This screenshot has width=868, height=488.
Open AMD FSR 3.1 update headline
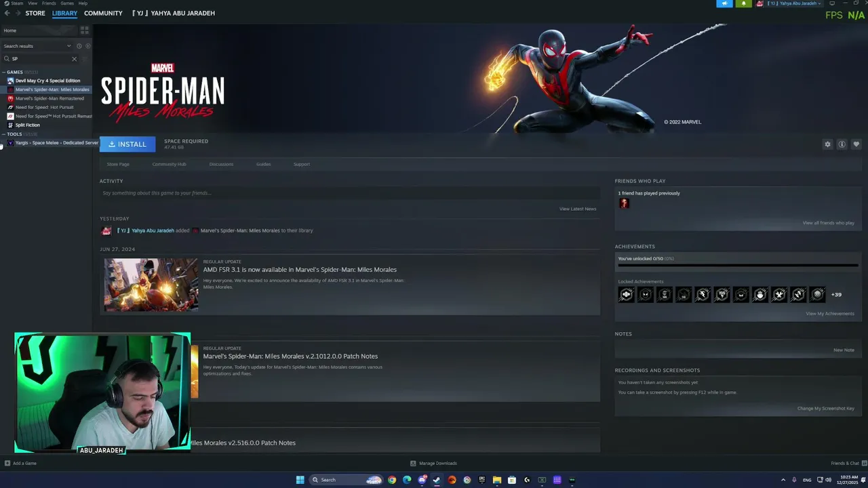300,270
